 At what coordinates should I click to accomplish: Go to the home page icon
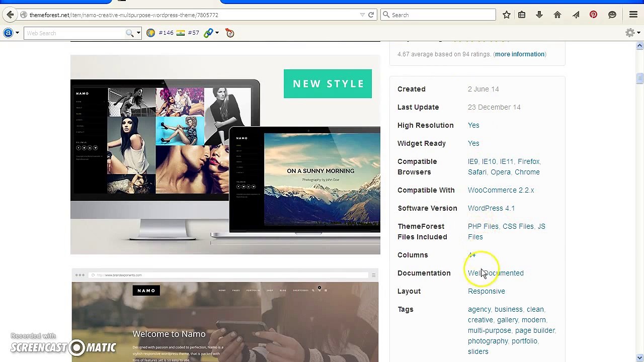(557, 15)
